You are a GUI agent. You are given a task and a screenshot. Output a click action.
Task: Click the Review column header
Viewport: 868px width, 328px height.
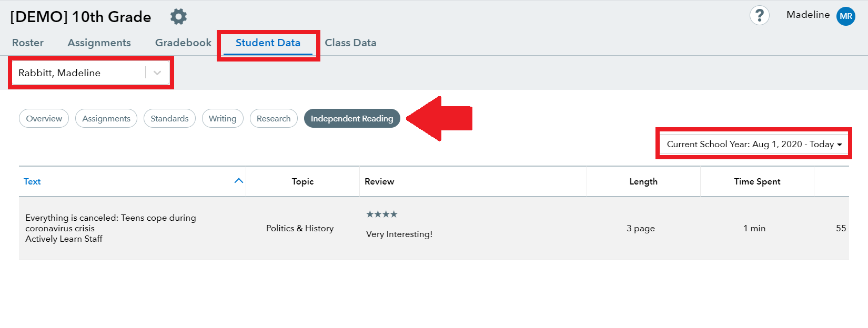coord(379,181)
